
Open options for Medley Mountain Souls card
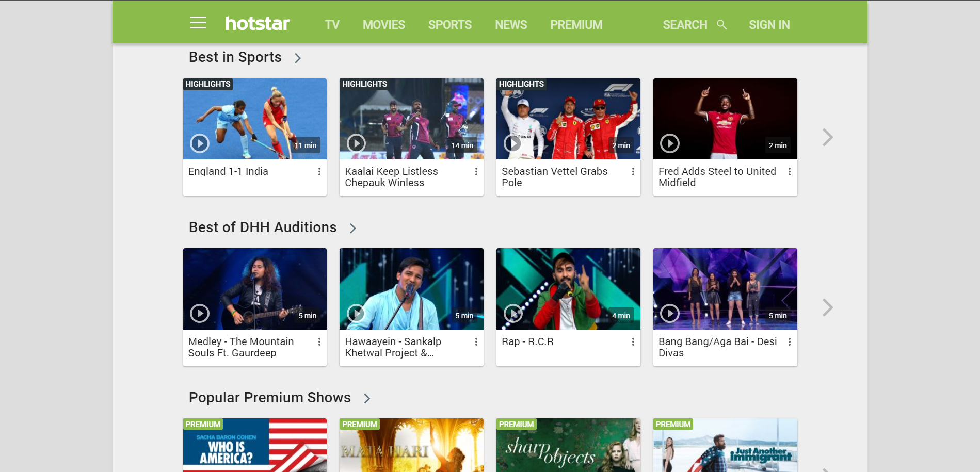tap(319, 342)
